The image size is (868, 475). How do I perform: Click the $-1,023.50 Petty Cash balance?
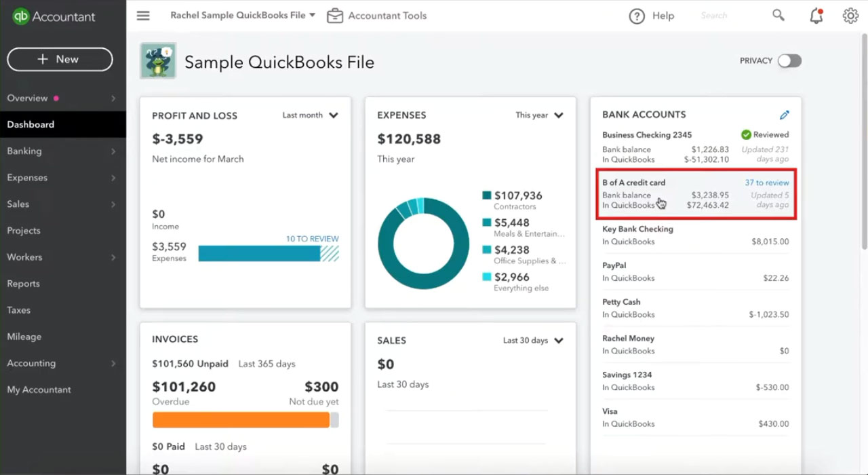click(769, 314)
